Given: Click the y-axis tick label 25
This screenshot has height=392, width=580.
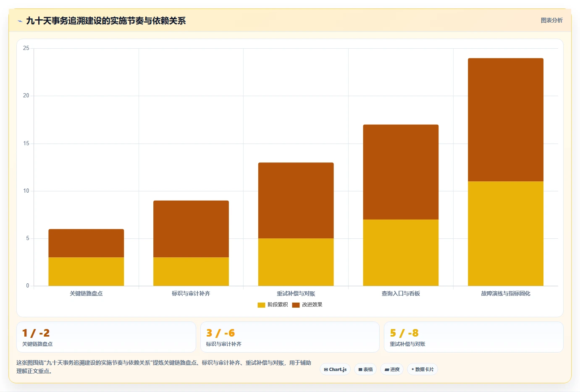Looking at the screenshot, I should (x=26, y=48).
